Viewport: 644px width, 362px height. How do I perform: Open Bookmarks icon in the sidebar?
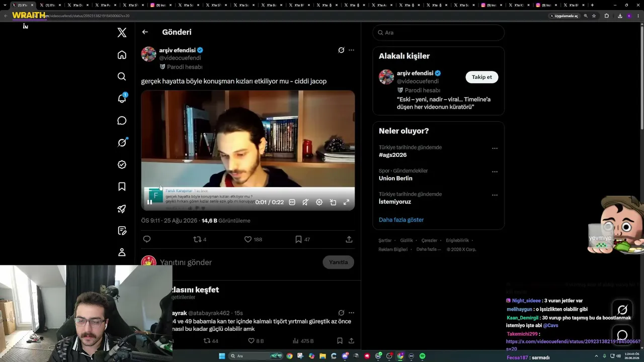click(122, 187)
